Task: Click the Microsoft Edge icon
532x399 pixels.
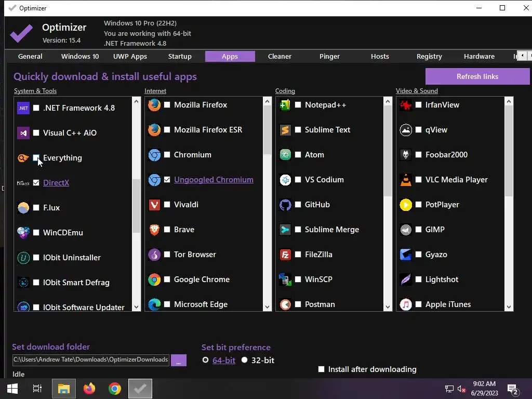Action: 154,304
